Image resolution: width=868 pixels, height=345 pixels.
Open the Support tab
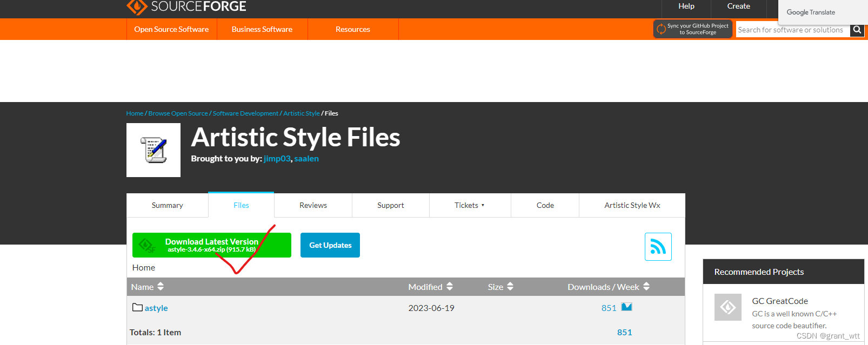(391, 205)
